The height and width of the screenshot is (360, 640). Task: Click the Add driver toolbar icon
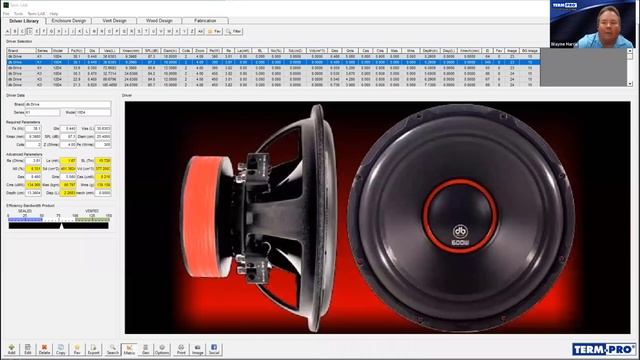pos(11,349)
